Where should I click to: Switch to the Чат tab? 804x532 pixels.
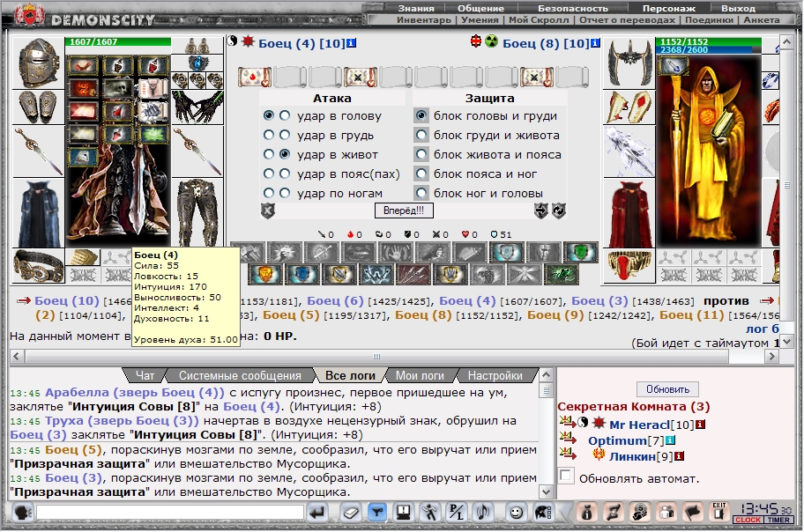tap(145, 376)
